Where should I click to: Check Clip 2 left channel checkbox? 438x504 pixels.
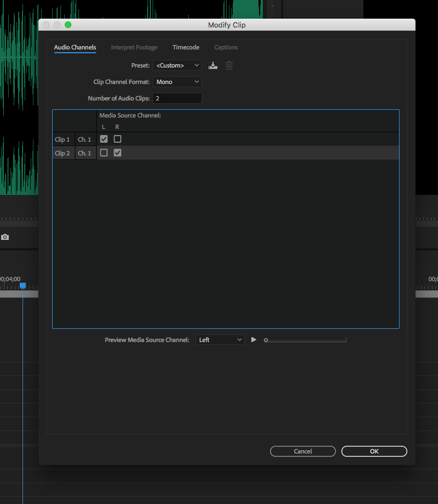(104, 153)
